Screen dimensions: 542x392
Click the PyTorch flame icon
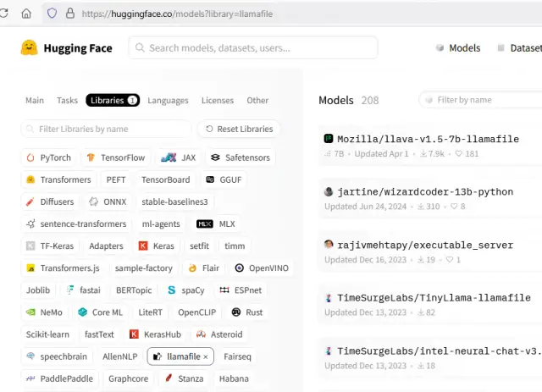click(x=30, y=157)
